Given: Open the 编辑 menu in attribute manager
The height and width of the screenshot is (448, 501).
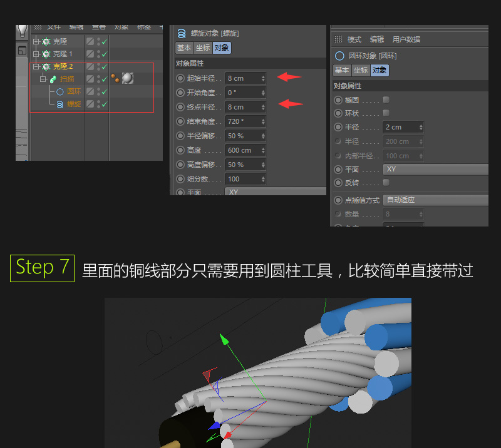Looking at the screenshot, I should [x=377, y=39].
